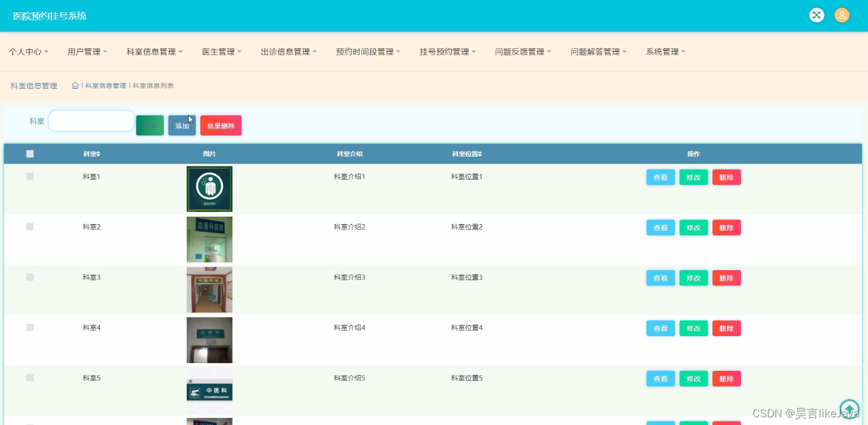The height and width of the screenshot is (425, 868).
Task: Click 查看 button for 科室1
Action: pyautogui.click(x=661, y=177)
